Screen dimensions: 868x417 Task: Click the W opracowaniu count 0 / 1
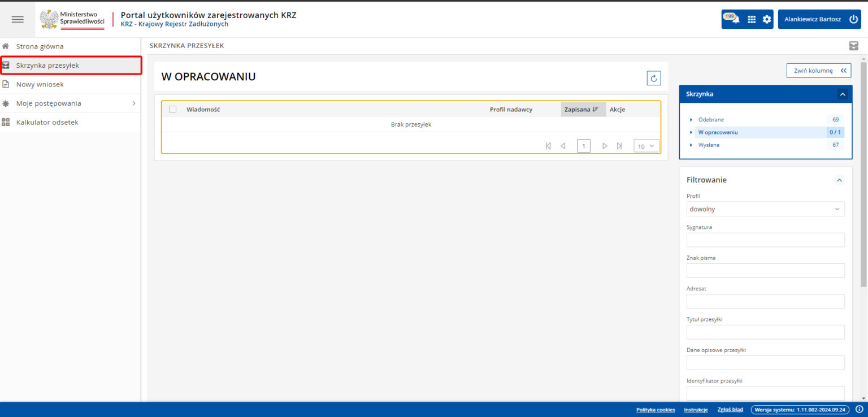(x=835, y=132)
